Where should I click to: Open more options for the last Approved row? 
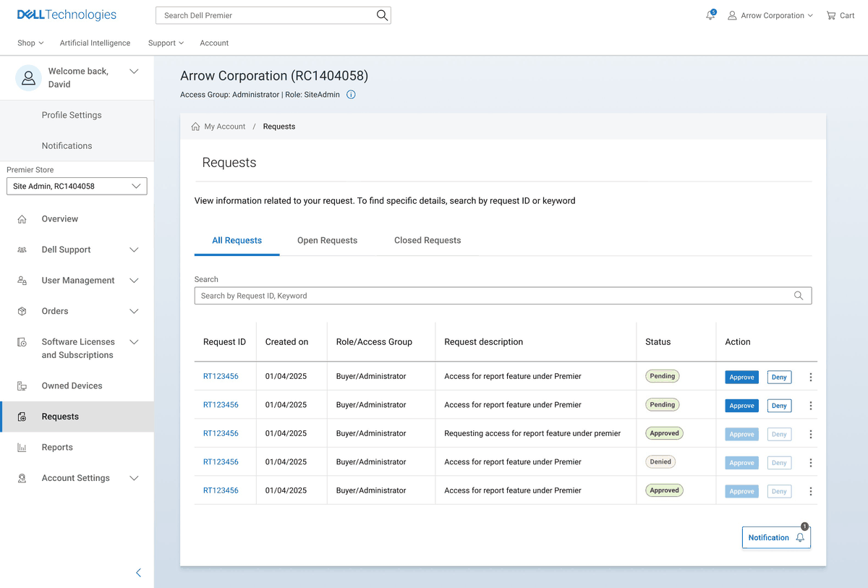pyautogui.click(x=811, y=491)
